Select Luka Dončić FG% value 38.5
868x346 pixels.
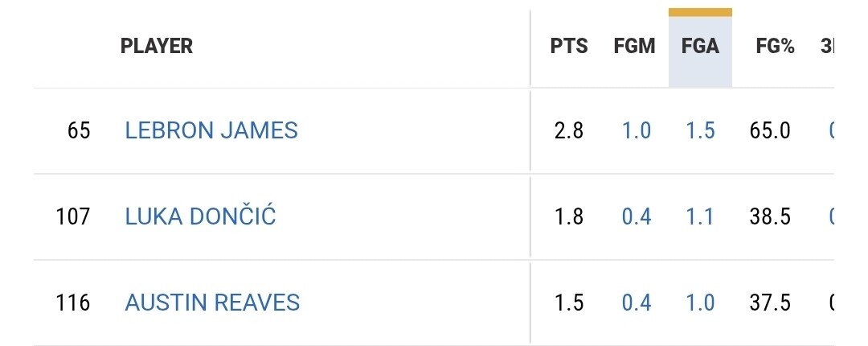(770, 216)
